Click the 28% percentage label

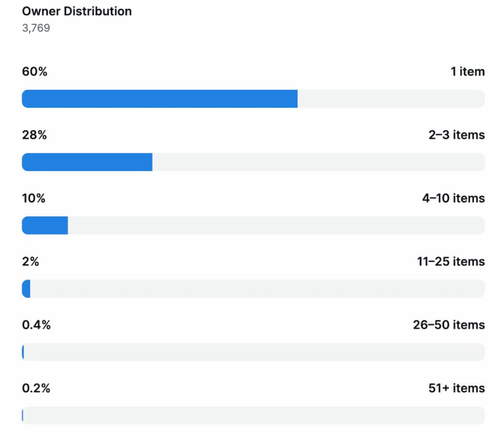tap(34, 135)
